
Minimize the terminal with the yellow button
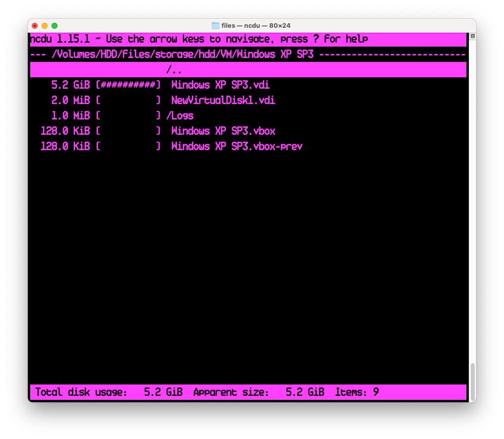coord(45,26)
